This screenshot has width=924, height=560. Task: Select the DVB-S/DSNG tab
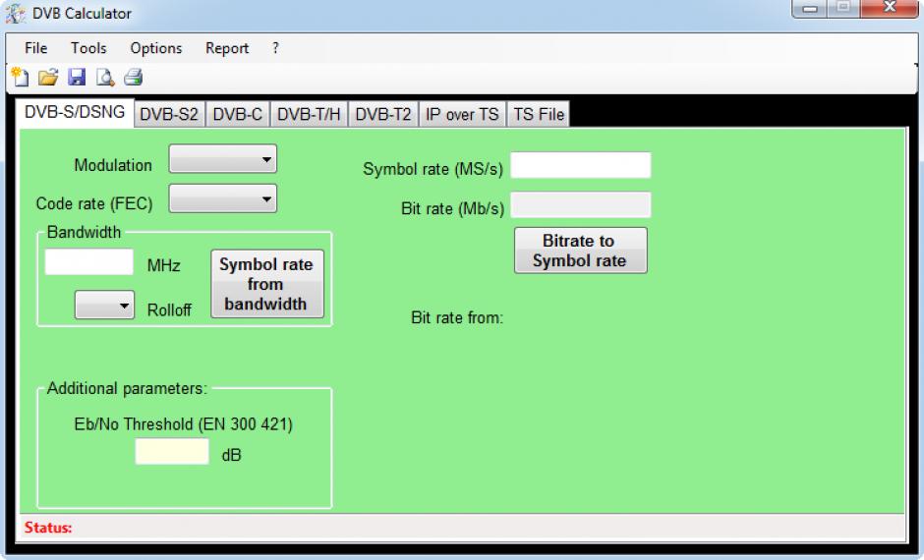[75, 112]
